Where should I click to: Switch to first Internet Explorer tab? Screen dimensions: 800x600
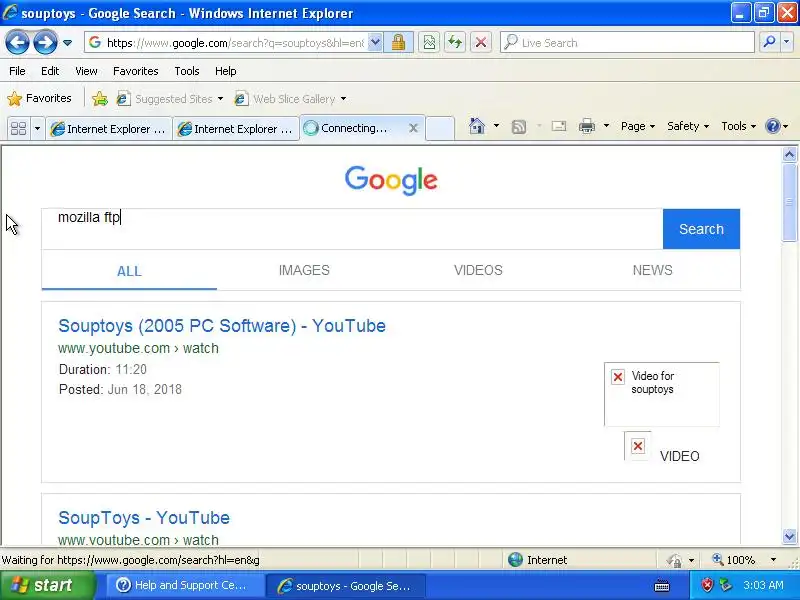coord(109,129)
